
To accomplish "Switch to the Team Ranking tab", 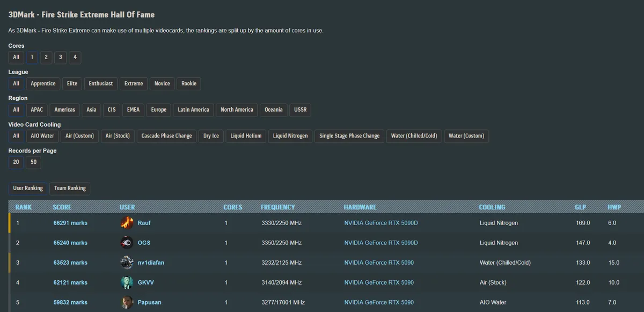I will point(70,188).
